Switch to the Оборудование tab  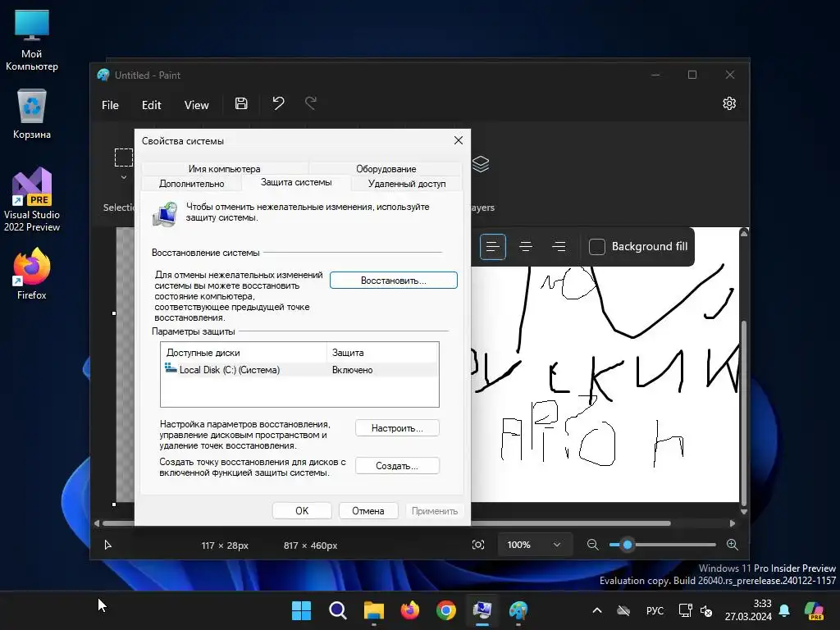[x=386, y=169]
